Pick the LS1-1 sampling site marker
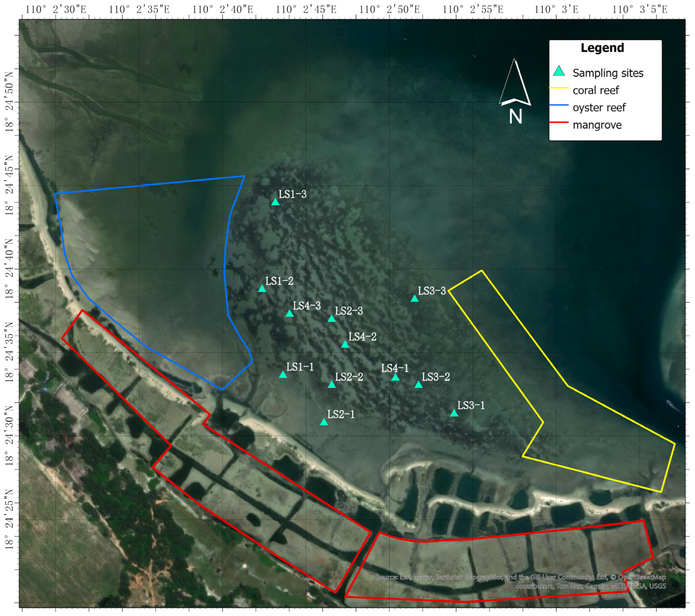Viewport: 695px width, 616px height. click(283, 375)
